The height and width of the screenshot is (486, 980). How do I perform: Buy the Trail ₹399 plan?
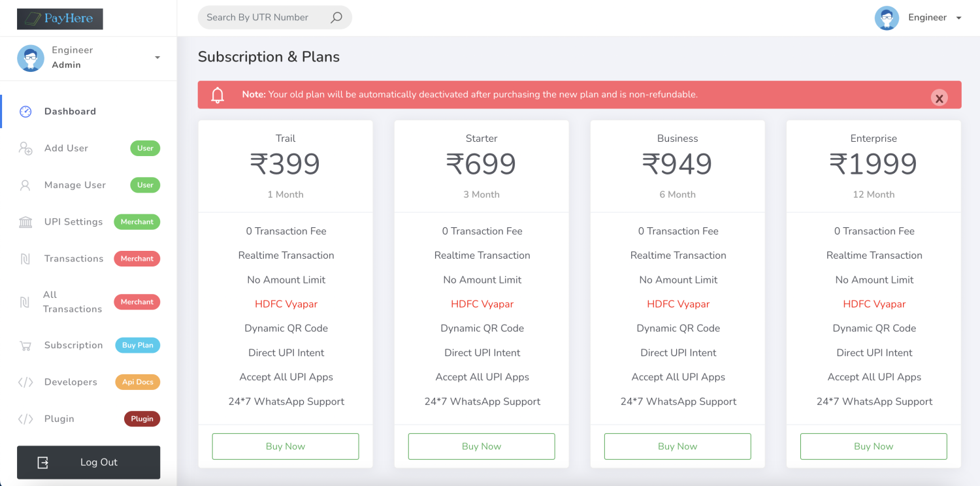(x=286, y=446)
